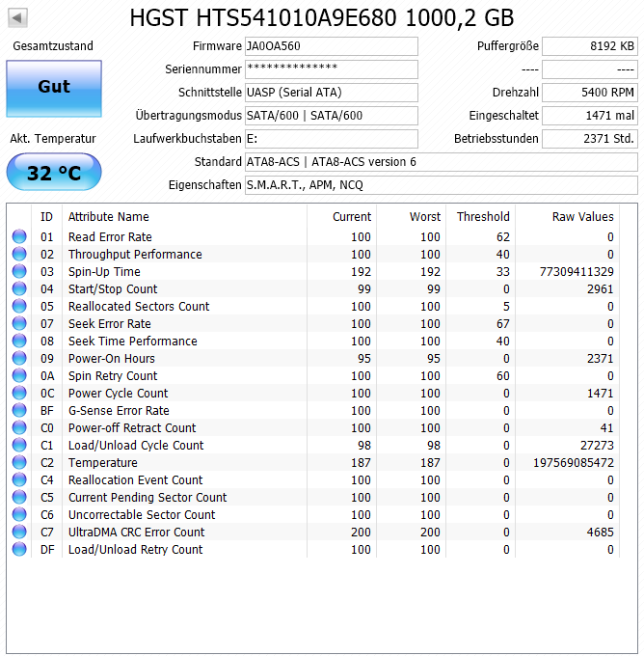
Task: Click the status icon for G-Sense Error Rate
Action: [x=19, y=410]
